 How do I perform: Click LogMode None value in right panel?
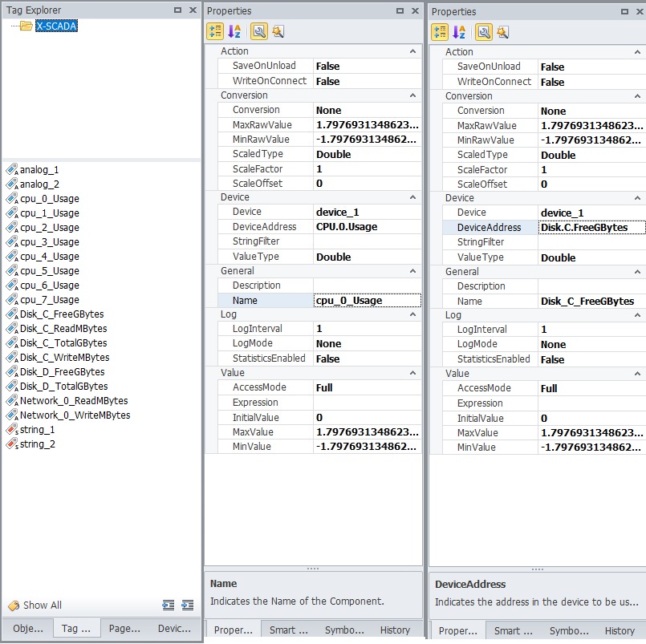tap(592, 344)
